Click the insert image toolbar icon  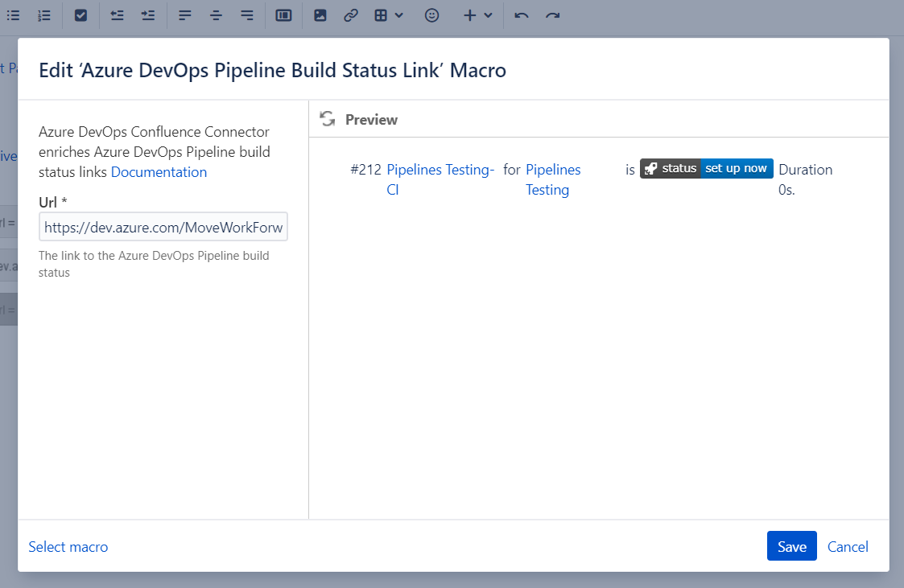[320, 15]
